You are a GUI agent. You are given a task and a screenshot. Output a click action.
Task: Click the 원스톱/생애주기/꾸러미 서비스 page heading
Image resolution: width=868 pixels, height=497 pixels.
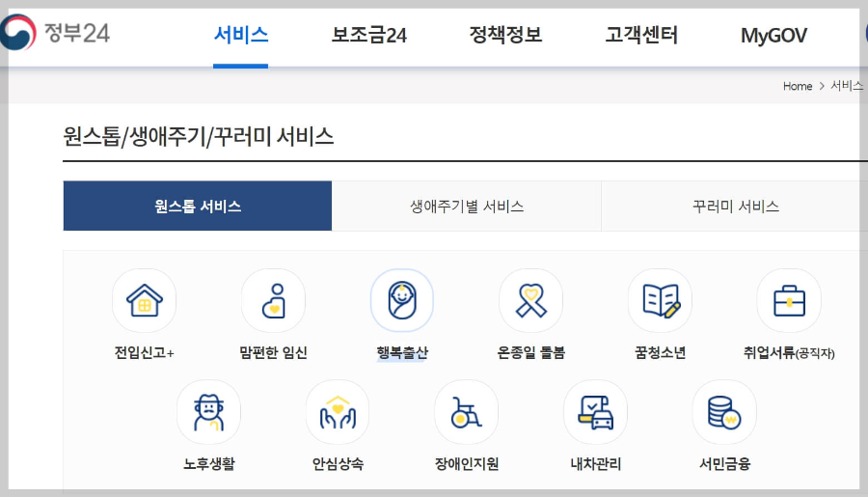point(198,136)
